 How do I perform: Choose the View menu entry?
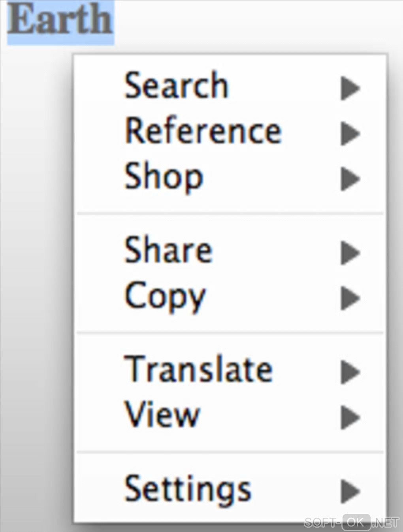point(162,415)
